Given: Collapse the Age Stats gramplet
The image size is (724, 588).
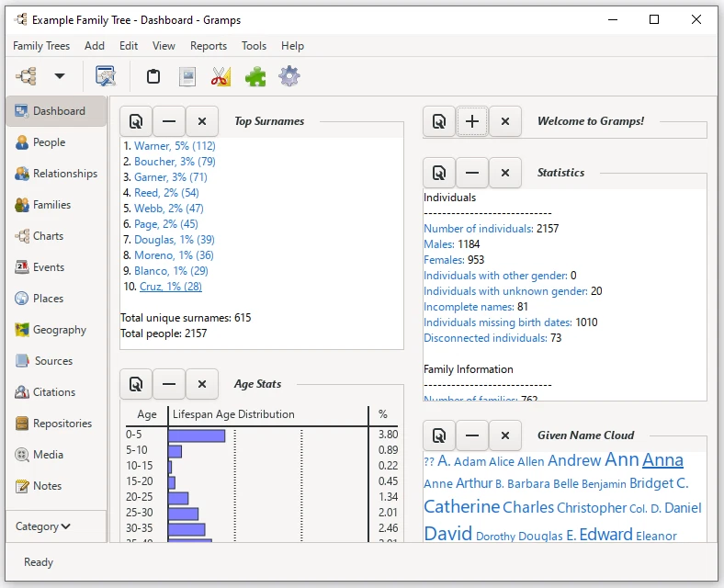Looking at the screenshot, I should [169, 384].
